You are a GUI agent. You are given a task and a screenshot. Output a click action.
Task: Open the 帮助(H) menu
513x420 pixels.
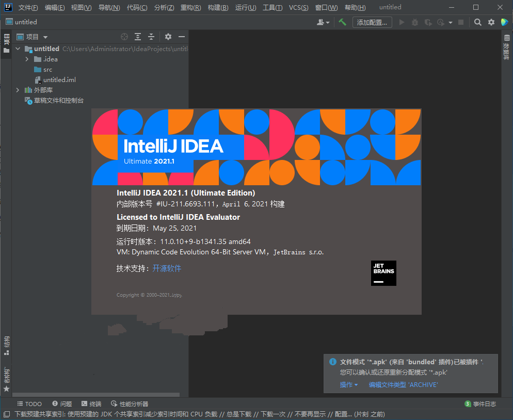(355, 8)
